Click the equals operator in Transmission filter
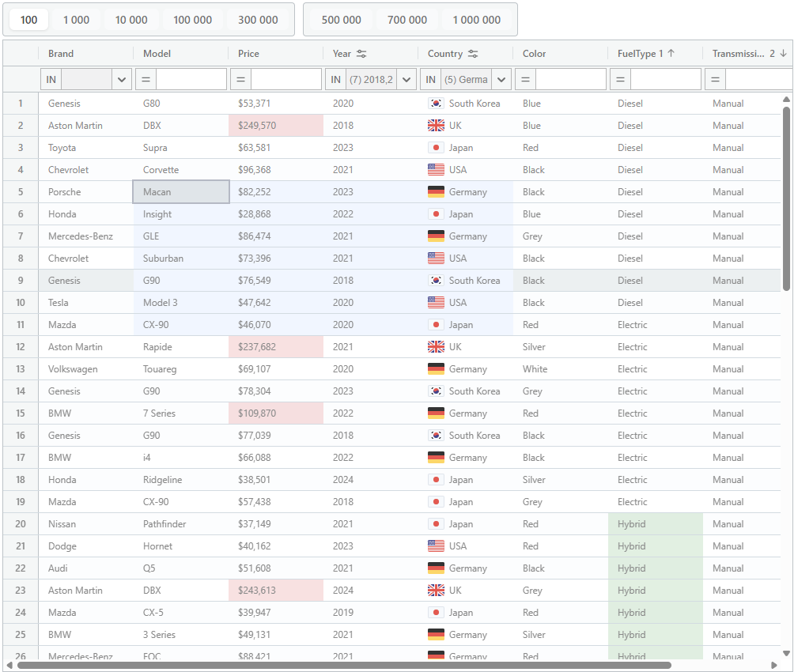 (716, 80)
